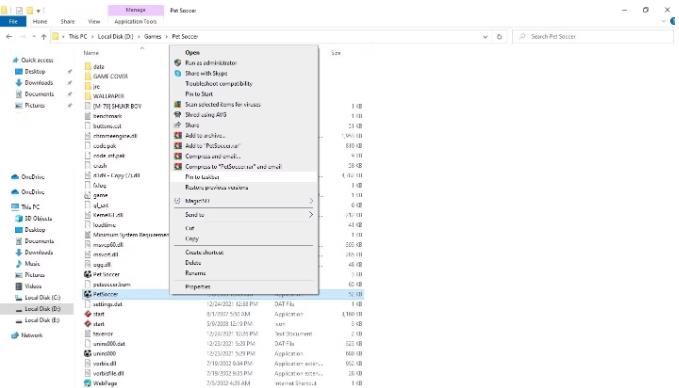This screenshot has width=679, height=388.
Task: Select the data folder icon
Action: (88, 67)
